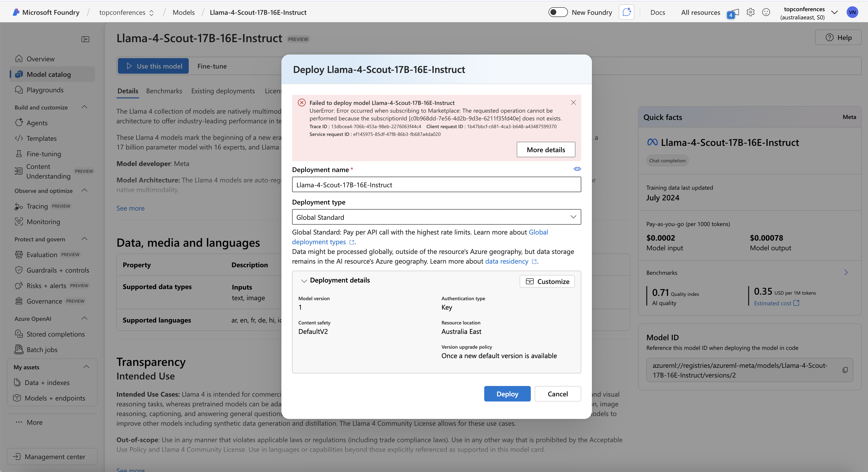This screenshot has height=472, width=868.
Task: Copy the Model ID to clipboard
Action: [x=845, y=370]
